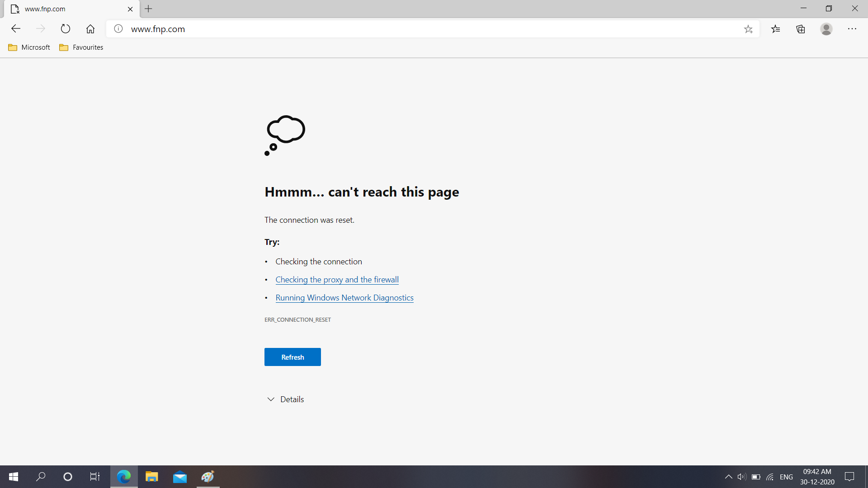Click the Refresh button to reload page
Image resolution: width=868 pixels, height=488 pixels.
pyautogui.click(x=292, y=357)
